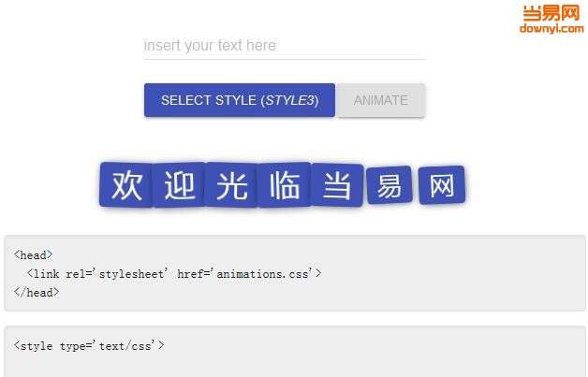Click the ANIMATE button
The height and width of the screenshot is (377, 588).
pos(381,100)
